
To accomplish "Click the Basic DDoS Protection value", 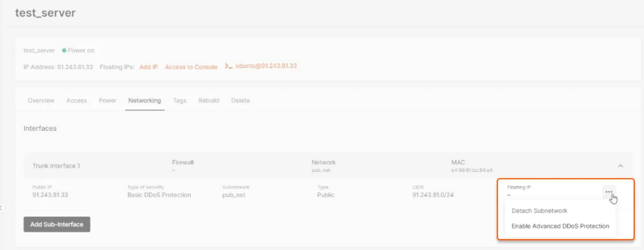I will (159, 195).
